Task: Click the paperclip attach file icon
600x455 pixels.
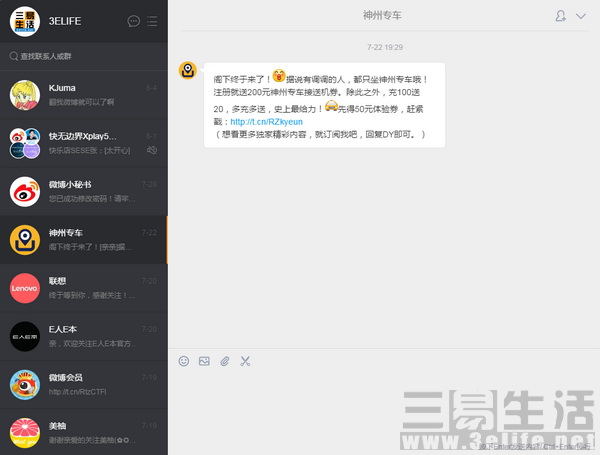Action: [x=225, y=361]
